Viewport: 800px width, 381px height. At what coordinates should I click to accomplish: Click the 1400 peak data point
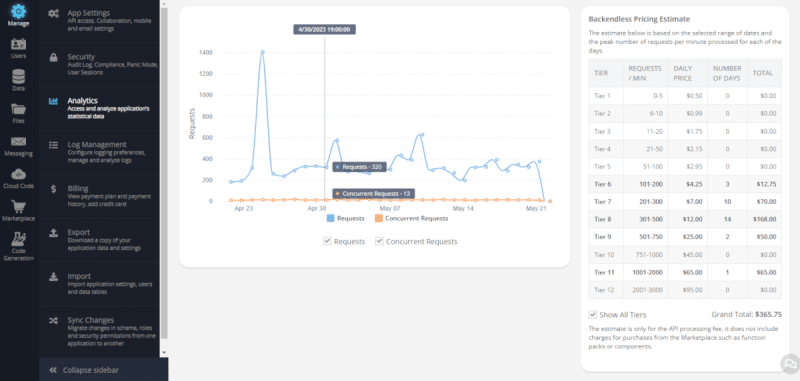263,52
